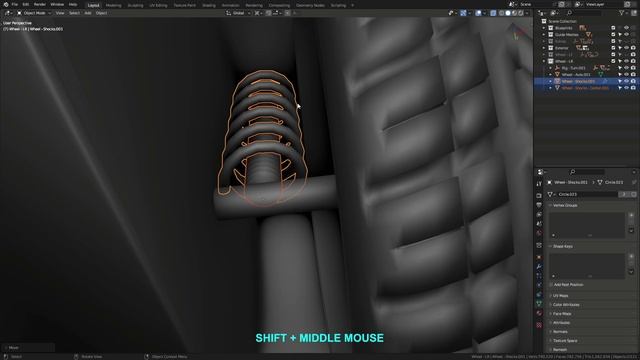
Task: Expand the Exterior collection
Action: (544, 48)
